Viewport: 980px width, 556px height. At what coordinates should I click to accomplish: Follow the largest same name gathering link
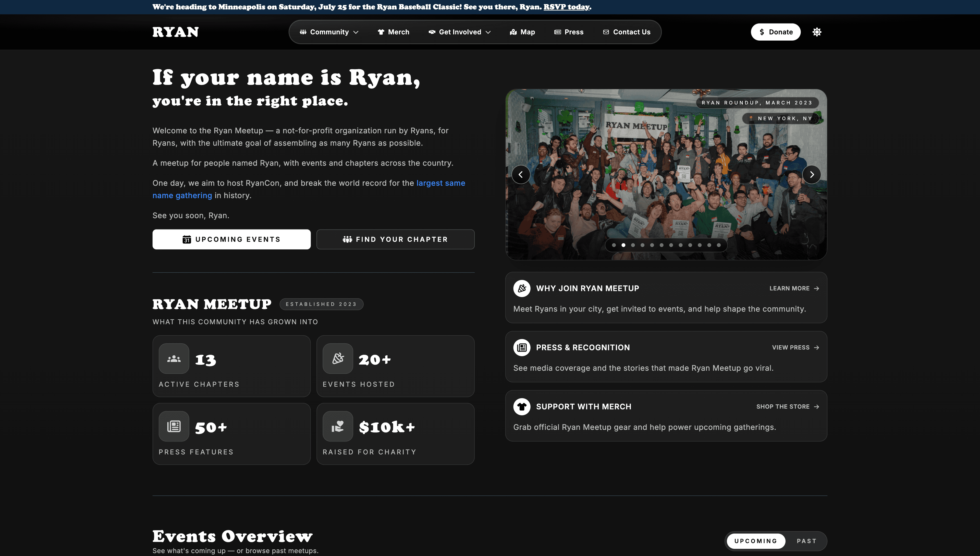pyautogui.click(x=440, y=183)
